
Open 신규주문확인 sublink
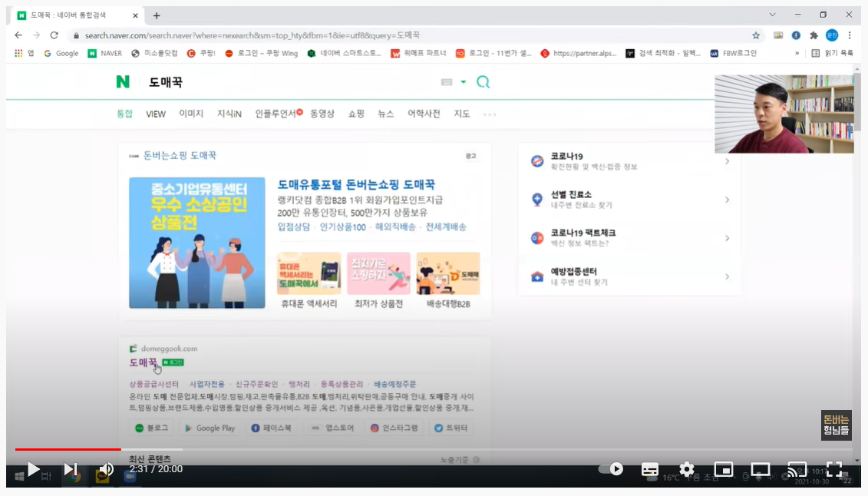point(256,384)
